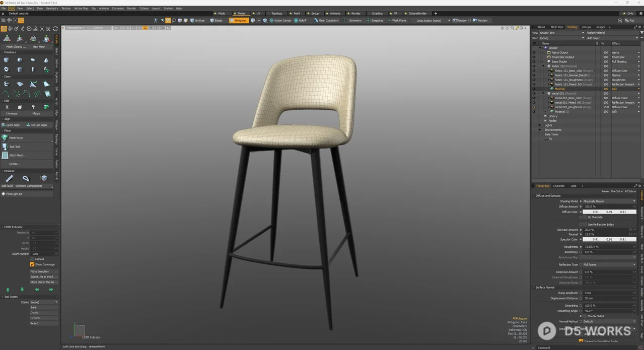644x350 pixels.
Task: Select the Tack Tool
Action: [x=27, y=147]
